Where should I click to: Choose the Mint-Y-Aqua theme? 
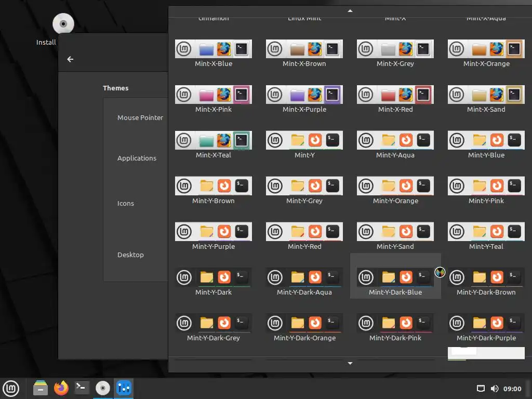point(395,140)
